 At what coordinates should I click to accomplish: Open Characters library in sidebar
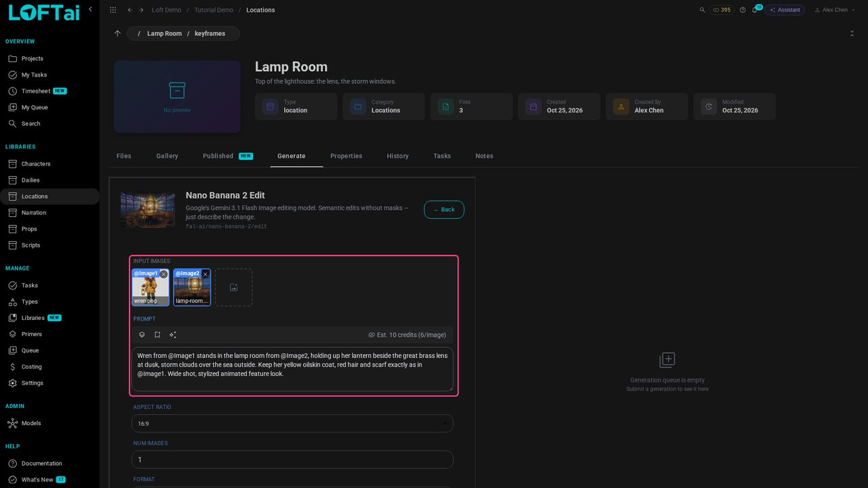[x=50, y=164]
